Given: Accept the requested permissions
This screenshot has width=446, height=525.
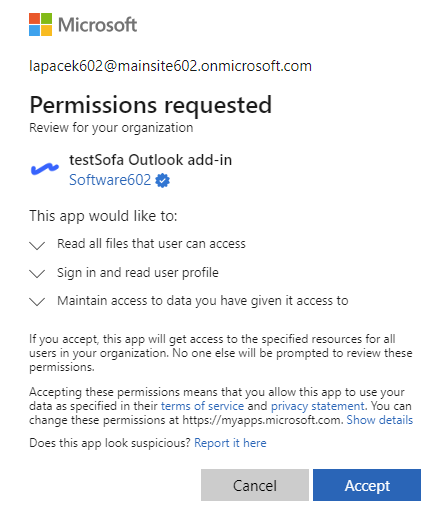Looking at the screenshot, I should point(367,485).
